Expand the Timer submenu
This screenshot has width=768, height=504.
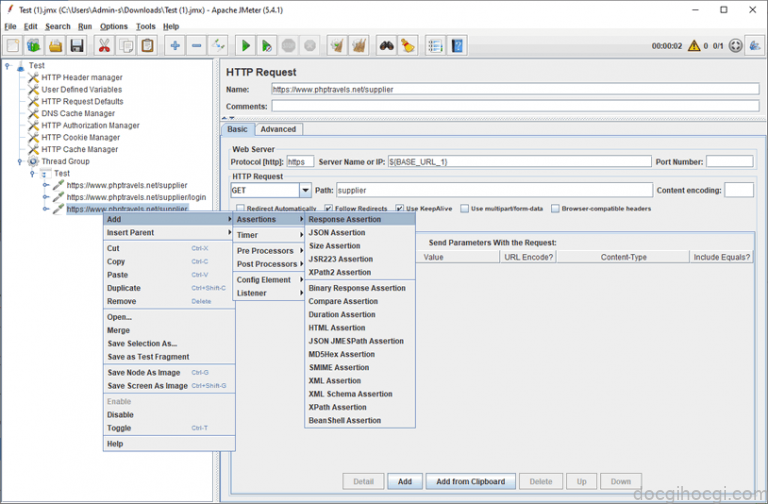pos(268,235)
